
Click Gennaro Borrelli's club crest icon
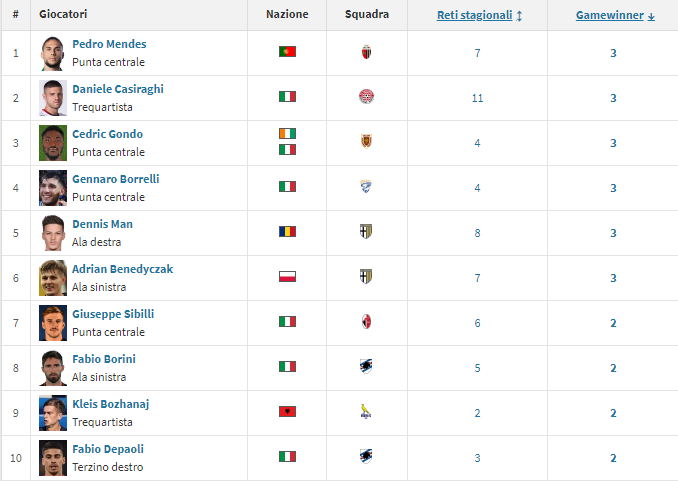pyautogui.click(x=367, y=187)
